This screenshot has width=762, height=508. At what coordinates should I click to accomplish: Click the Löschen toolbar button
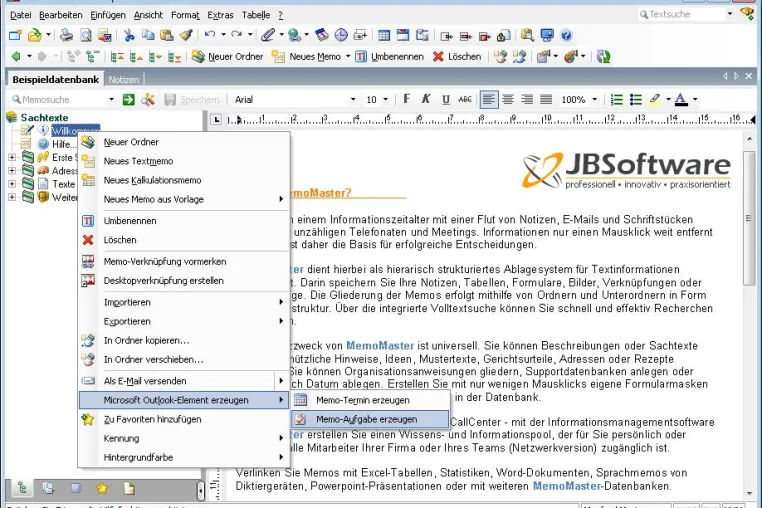(457, 56)
